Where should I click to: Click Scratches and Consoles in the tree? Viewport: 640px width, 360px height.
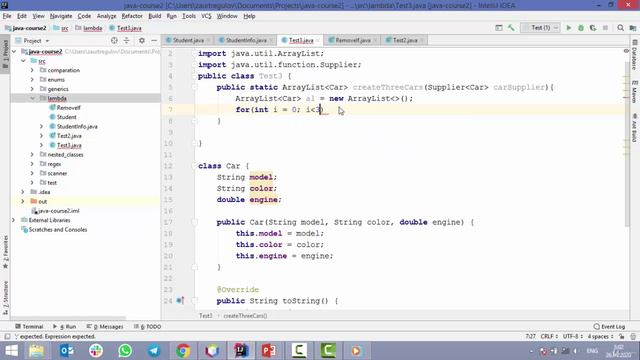(58, 229)
